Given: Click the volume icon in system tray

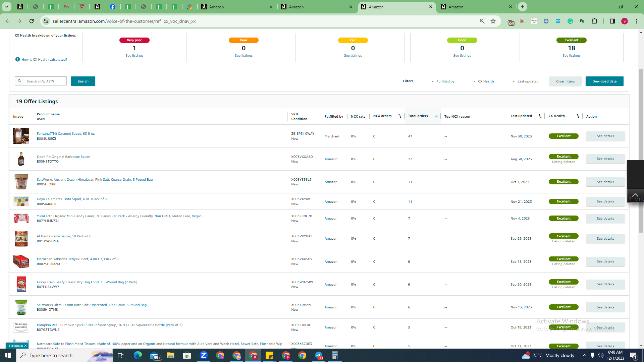Looking at the screenshot, I should [601, 355].
